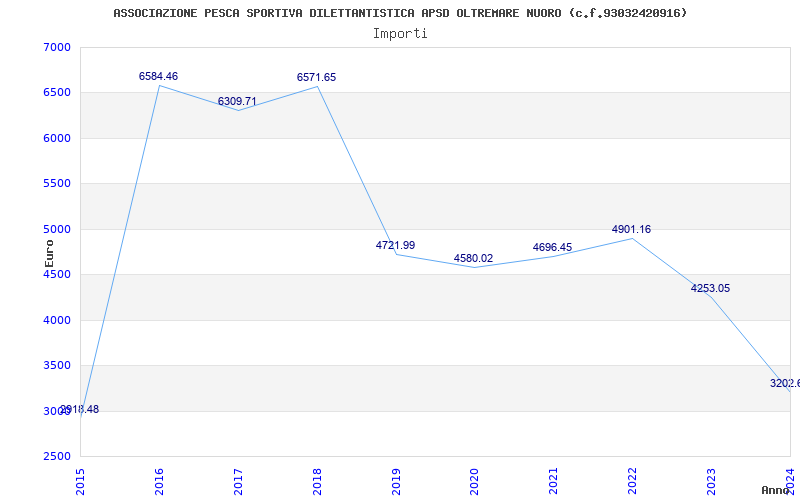Click the 2019 x-axis year label
The image size is (800, 500).
pyautogui.click(x=396, y=481)
